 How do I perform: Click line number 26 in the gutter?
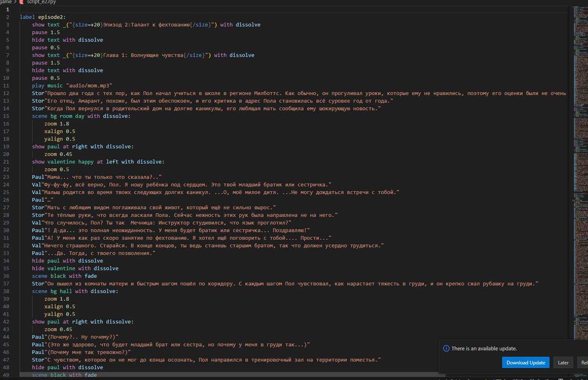click(7, 200)
